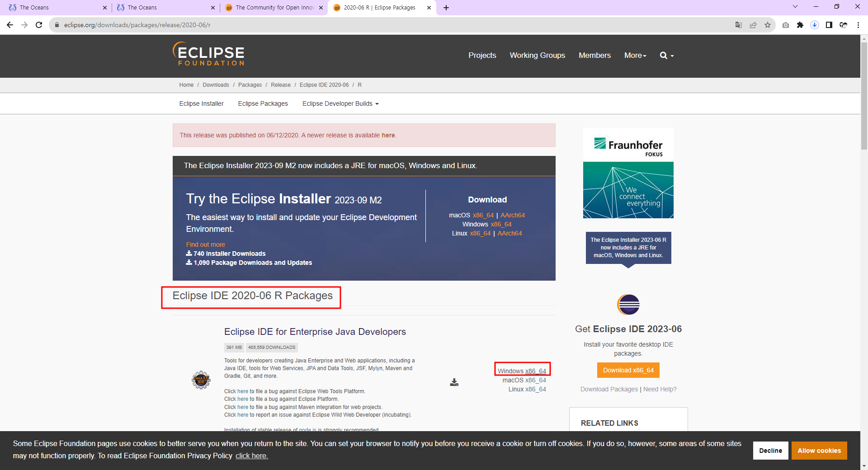
Task: Click the orange Download x86_64 button
Action: click(628, 370)
